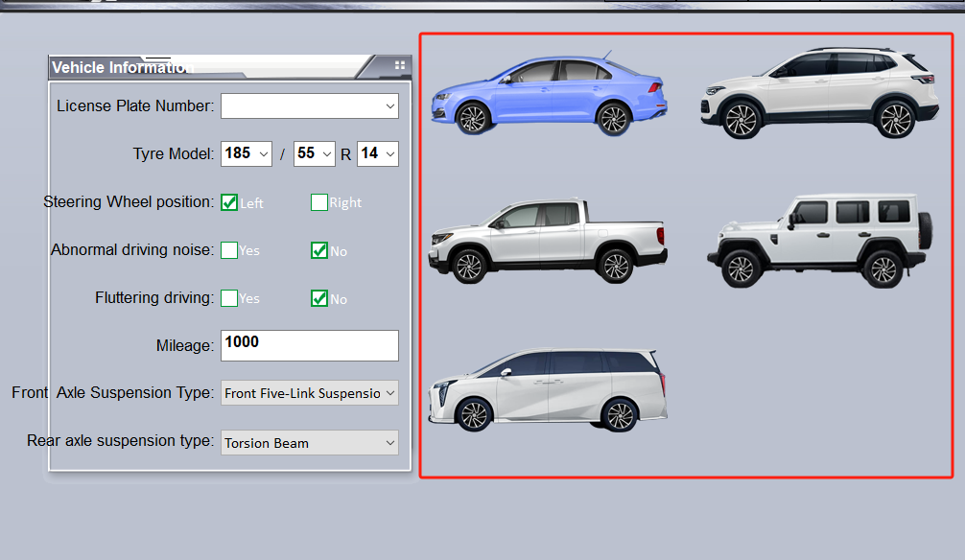Screen dimensions: 965x560
Task: Click the Rear axle suspension type label
Action: (121, 441)
